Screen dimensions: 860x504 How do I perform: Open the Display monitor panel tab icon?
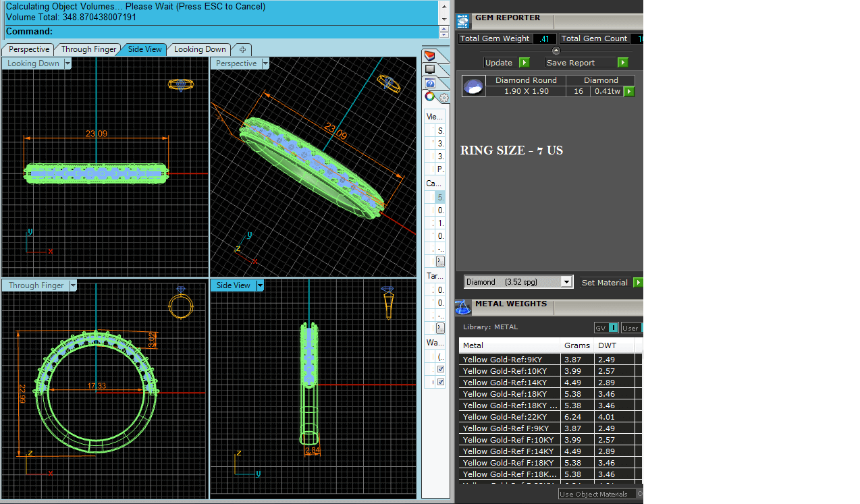tap(430, 69)
